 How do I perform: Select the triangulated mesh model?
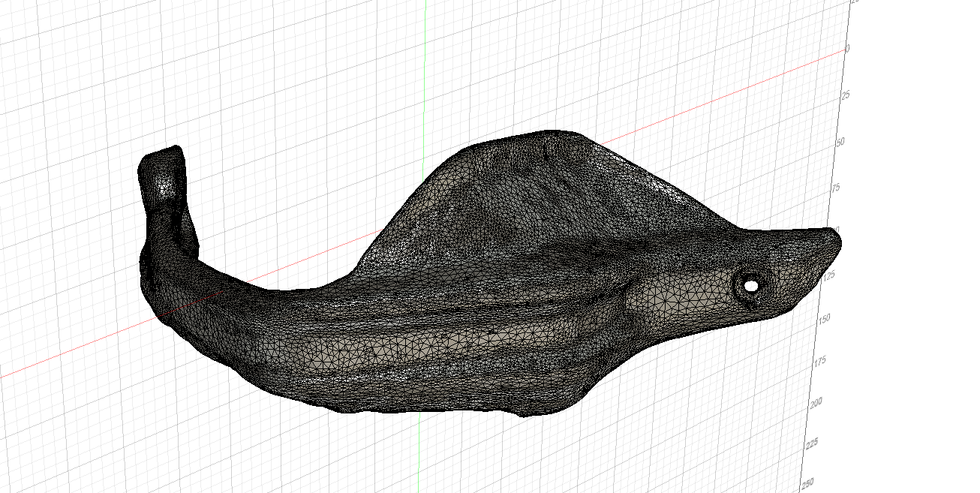488,300
